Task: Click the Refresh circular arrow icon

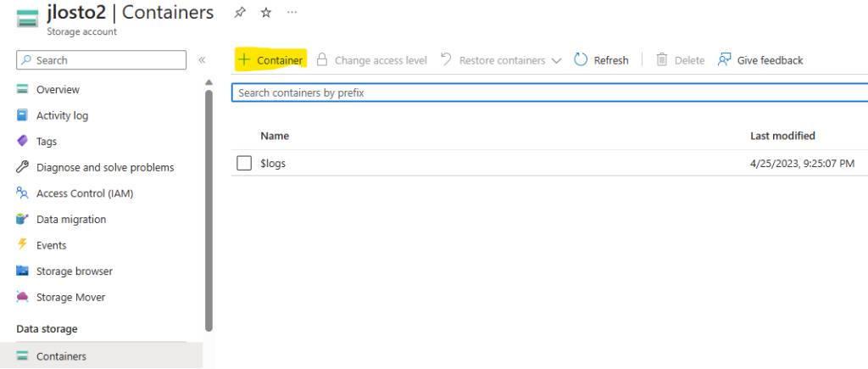Action: click(x=580, y=60)
